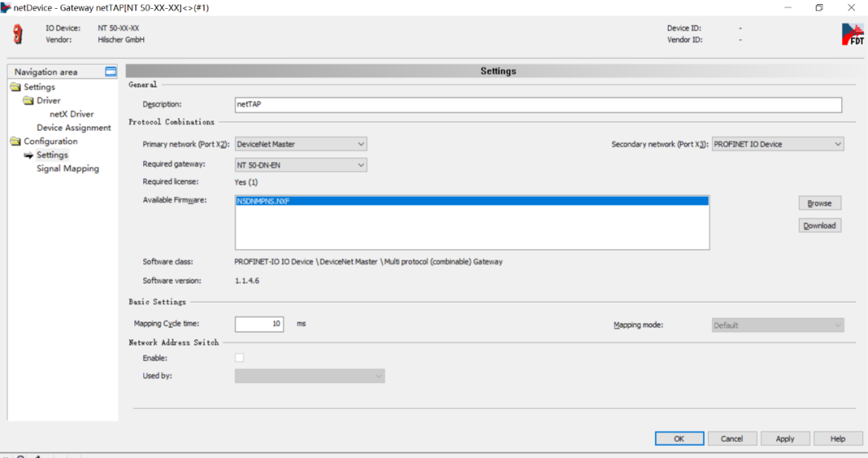Open Signal Mapping in the navigation tree
Screen dimensions: 868x458
pyautogui.click(x=68, y=169)
